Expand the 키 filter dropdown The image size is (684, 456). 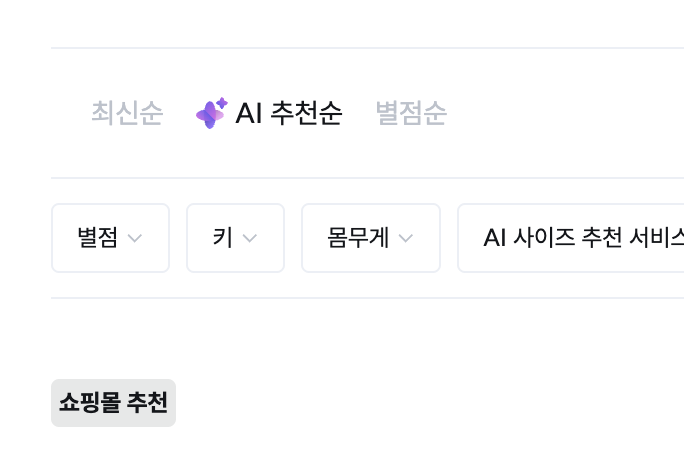[235, 238]
